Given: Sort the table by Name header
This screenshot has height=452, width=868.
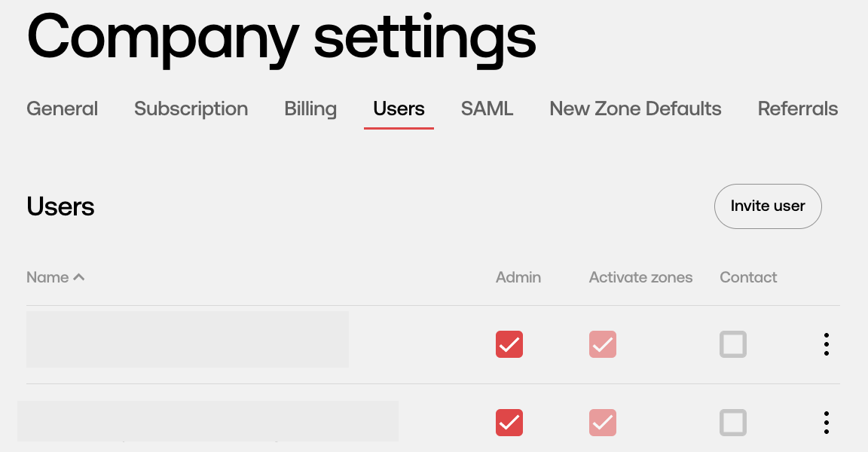Looking at the screenshot, I should coord(47,277).
